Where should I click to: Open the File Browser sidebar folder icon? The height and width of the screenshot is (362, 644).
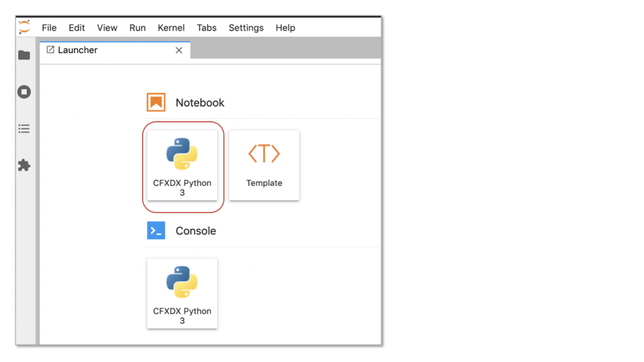pos(24,55)
